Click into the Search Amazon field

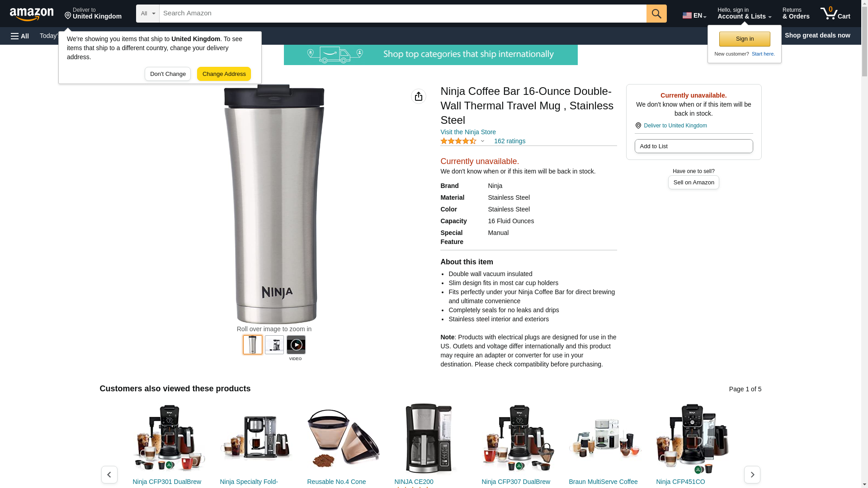[x=403, y=14]
